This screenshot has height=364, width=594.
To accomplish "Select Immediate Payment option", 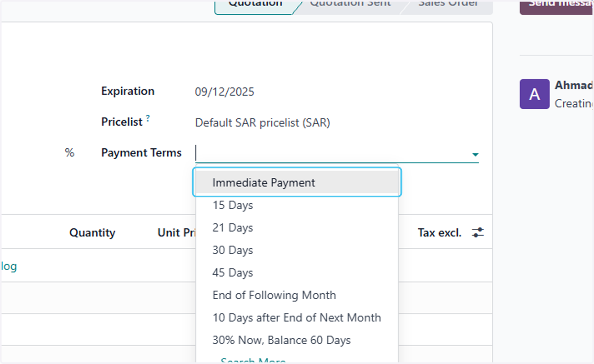I will click(x=297, y=182).
